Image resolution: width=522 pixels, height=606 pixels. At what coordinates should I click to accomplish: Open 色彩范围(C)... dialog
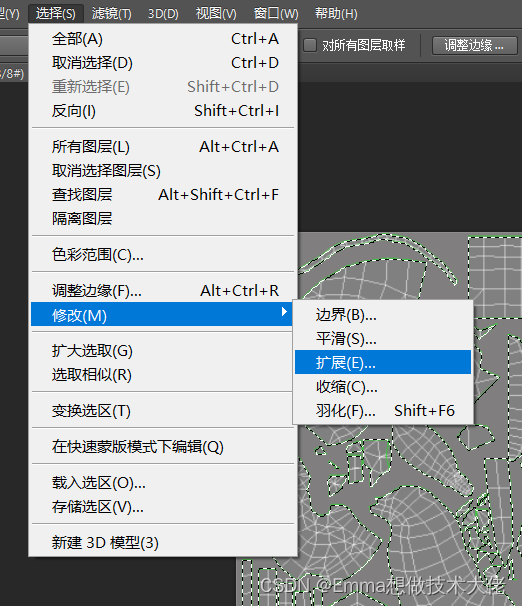click(163, 254)
